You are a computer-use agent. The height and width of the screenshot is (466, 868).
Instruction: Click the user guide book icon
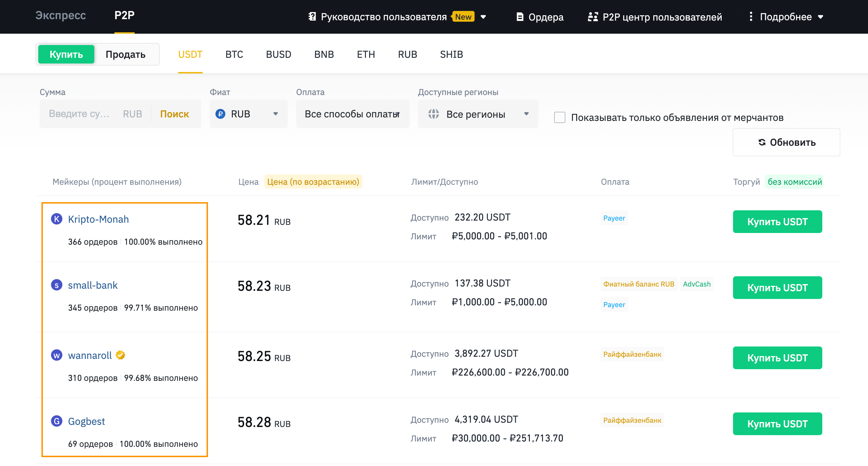click(x=312, y=17)
